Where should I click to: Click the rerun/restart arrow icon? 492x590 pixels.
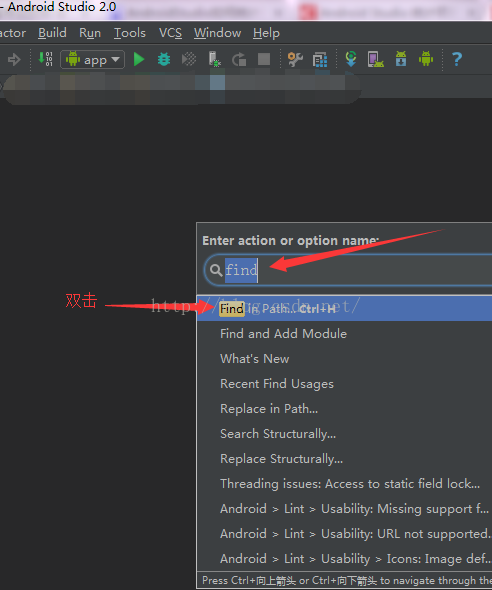[239, 59]
